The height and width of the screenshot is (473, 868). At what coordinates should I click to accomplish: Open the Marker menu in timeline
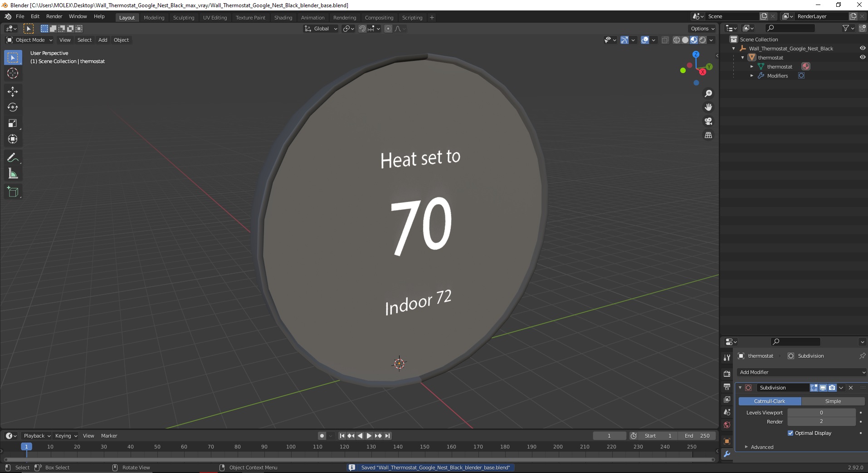click(x=109, y=436)
